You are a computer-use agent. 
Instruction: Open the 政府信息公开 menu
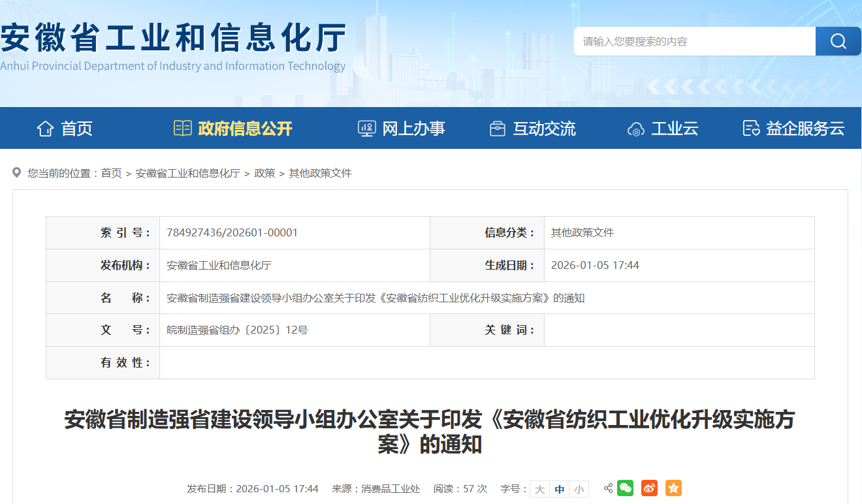coord(233,129)
